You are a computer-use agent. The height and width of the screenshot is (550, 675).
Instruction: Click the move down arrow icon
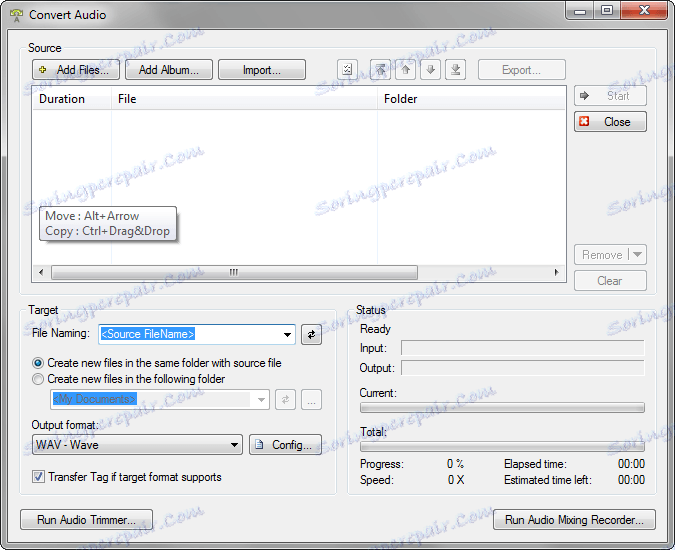(x=430, y=70)
